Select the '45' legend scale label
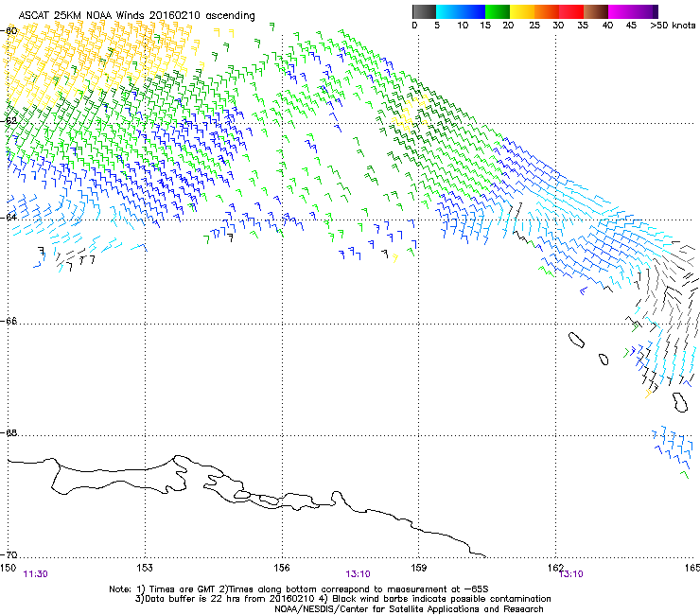The width and height of the screenshot is (700, 615). tap(631, 26)
